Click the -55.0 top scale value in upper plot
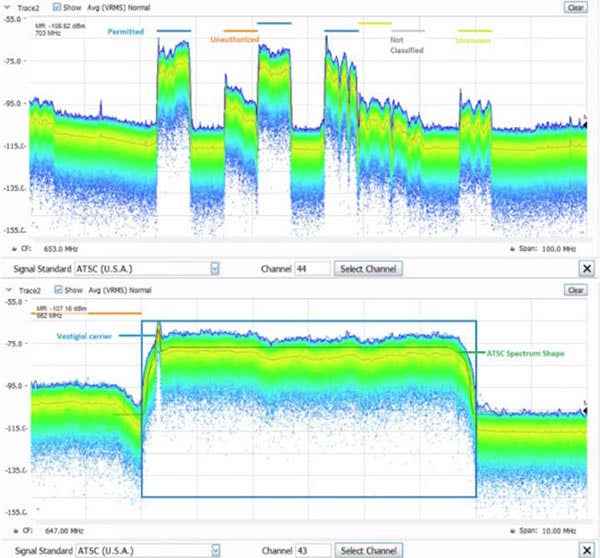The height and width of the screenshot is (558, 600). (14, 19)
